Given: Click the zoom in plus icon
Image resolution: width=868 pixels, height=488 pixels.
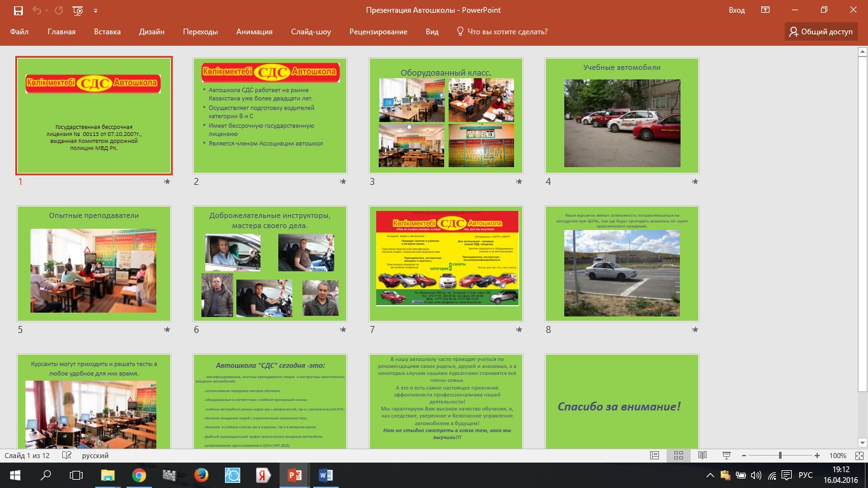Looking at the screenshot, I should pos(817,456).
